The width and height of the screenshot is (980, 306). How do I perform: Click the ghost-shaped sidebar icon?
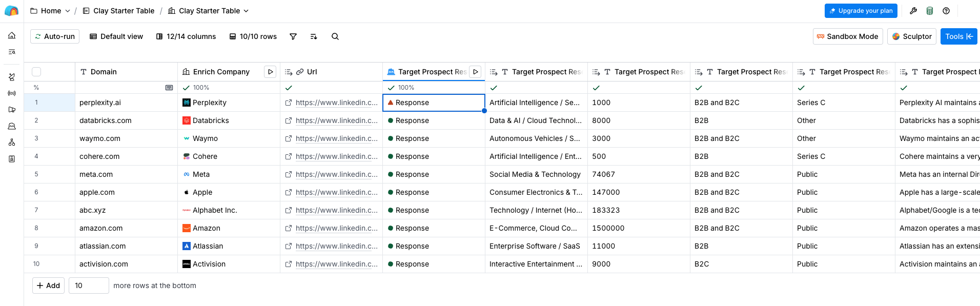click(12, 126)
